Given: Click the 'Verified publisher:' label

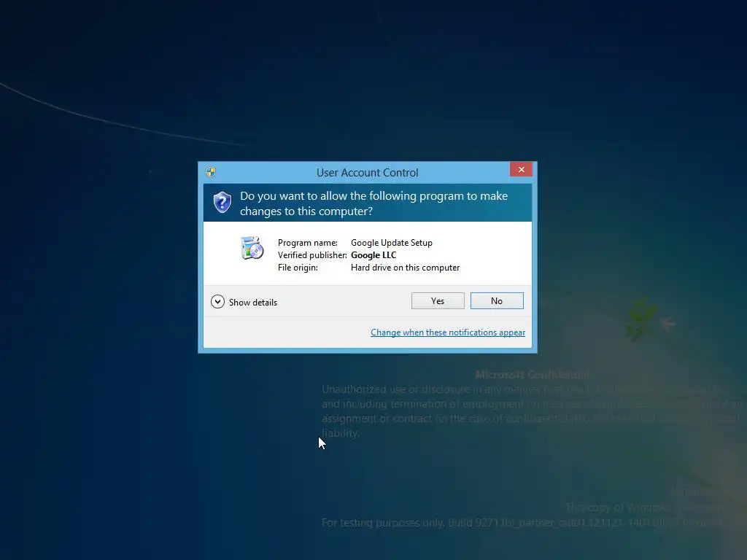Looking at the screenshot, I should (x=312, y=255).
